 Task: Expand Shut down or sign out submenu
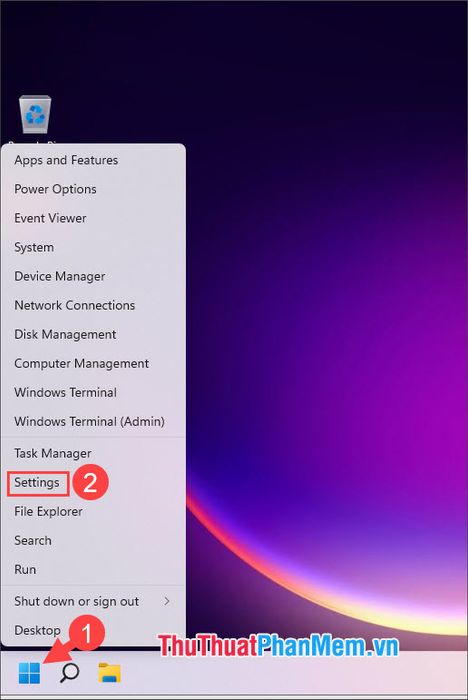pos(93,601)
